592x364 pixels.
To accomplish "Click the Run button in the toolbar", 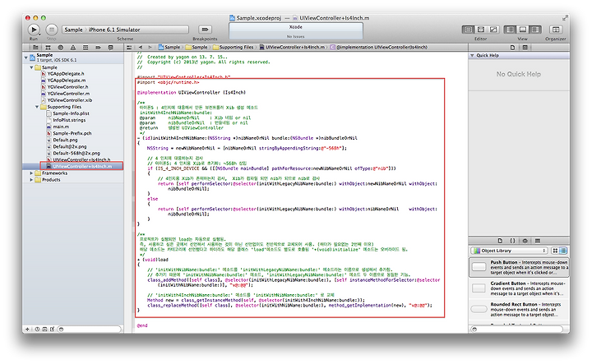I will point(33,30).
